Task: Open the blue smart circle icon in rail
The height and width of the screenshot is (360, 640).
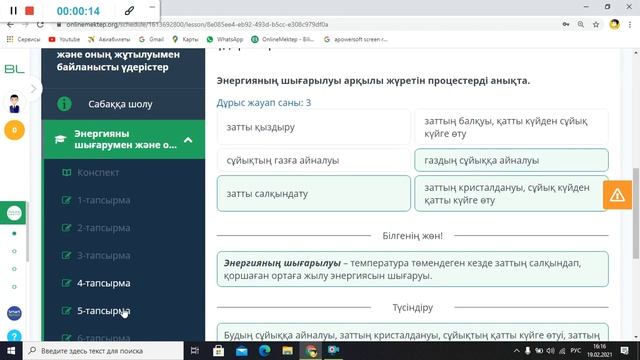Action: (14, 313)
